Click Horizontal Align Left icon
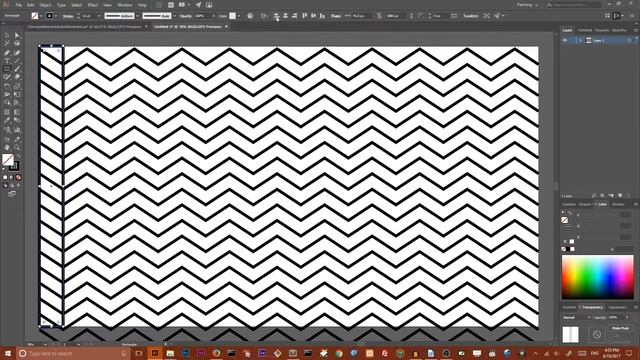Screen dimensions: 640x360 pos(276,16)
